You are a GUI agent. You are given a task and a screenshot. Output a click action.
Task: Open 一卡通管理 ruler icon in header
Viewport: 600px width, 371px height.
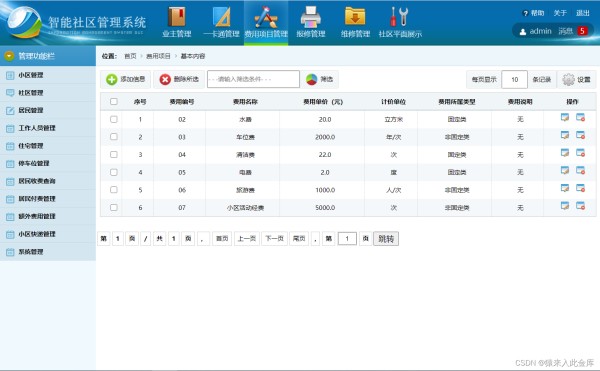click(222, 17)
